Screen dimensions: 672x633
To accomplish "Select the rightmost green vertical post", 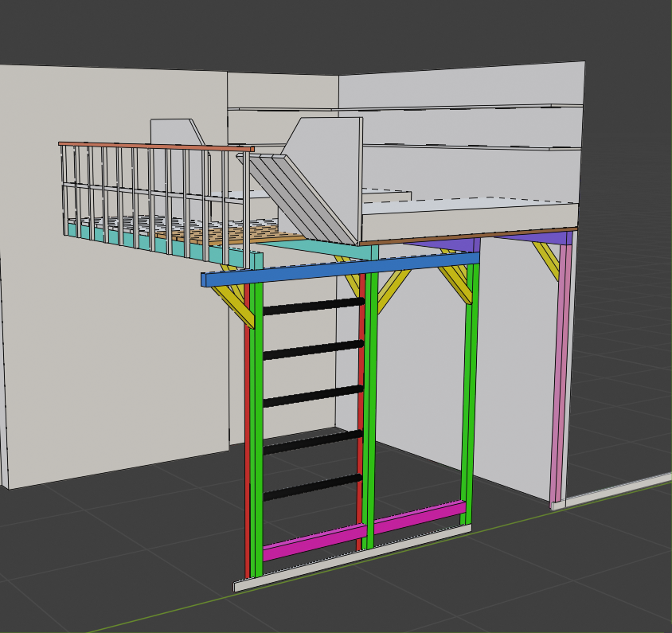I will (x=469, y=398).
